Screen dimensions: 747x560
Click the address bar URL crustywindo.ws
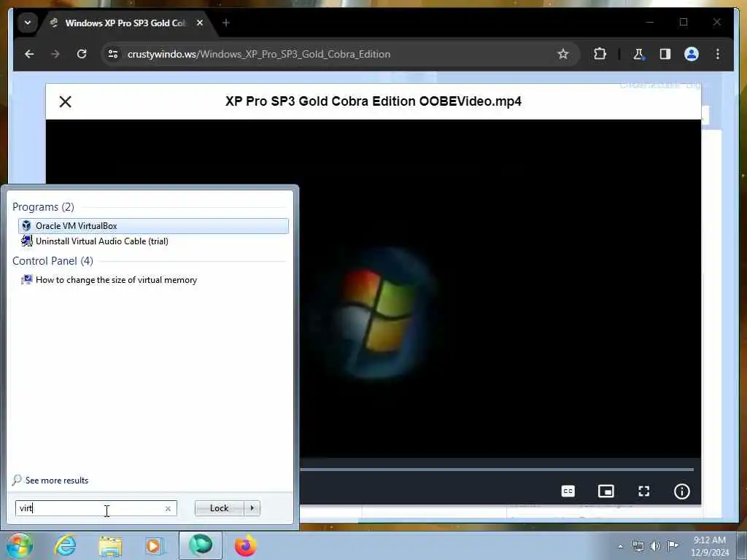click(259, 54)
